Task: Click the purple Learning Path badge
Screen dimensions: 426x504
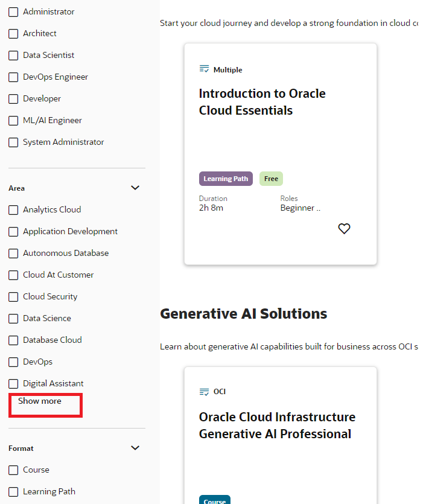Action: pyautogui.click(x=226, y=179)
